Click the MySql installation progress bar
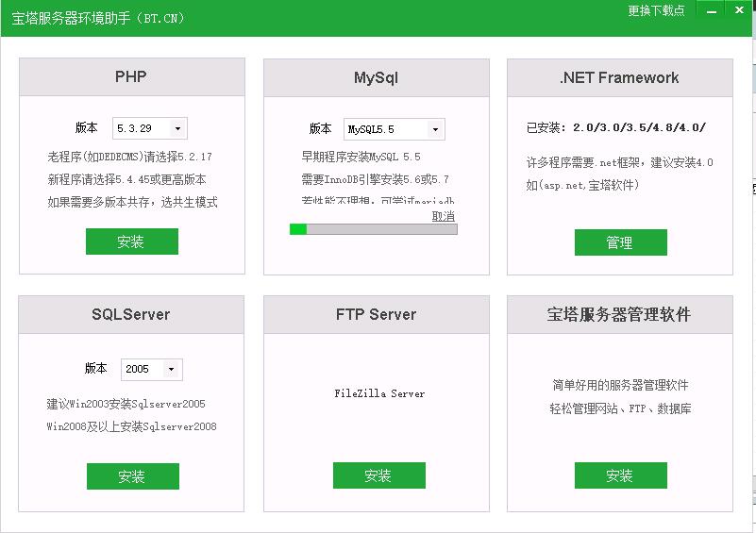This screenshot has width=756, height=533. [x=374, y=229]
